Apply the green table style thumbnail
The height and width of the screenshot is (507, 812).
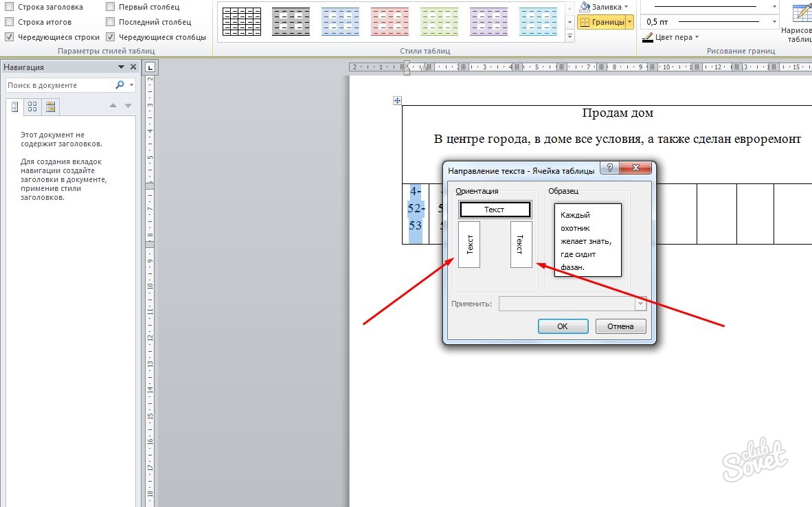click(x=439, y=22)
